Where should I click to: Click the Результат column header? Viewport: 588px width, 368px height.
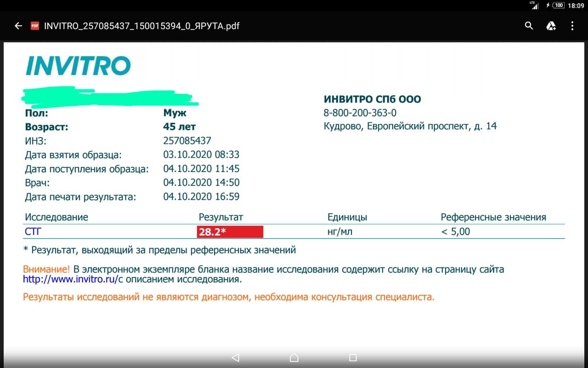(x=220, y=217)
